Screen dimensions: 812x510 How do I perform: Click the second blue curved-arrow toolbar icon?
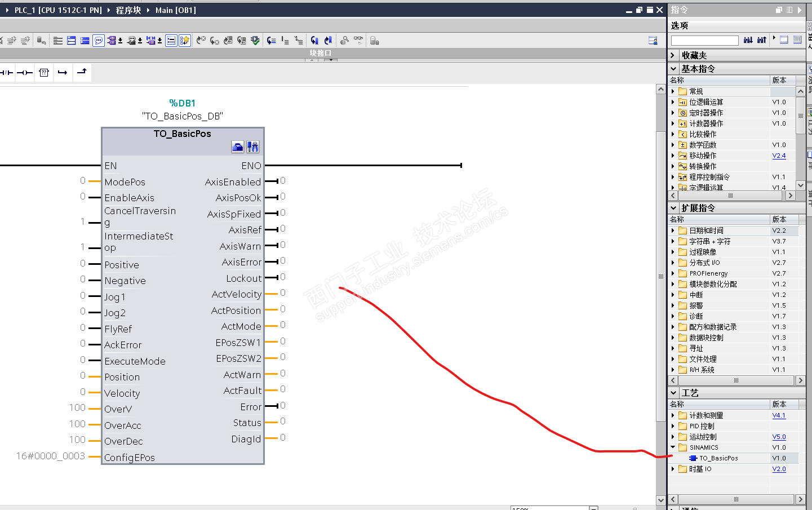pyautogui.click(x=328, y=41)
